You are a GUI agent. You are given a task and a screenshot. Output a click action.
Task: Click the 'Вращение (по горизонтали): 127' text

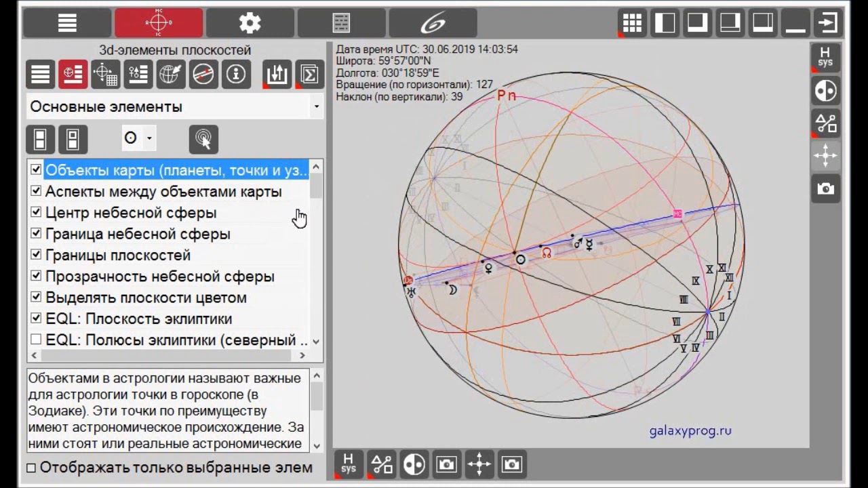(x=414, y=85)
